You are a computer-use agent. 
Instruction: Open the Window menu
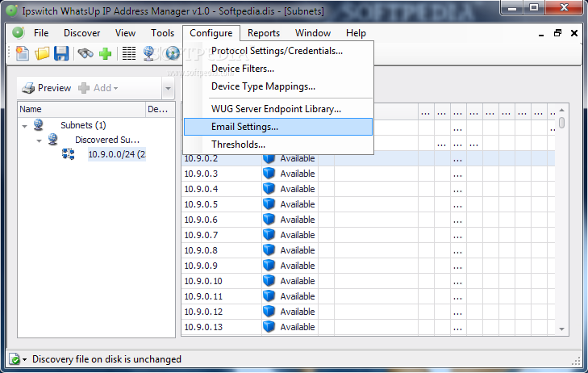click(x=313, y=33)
